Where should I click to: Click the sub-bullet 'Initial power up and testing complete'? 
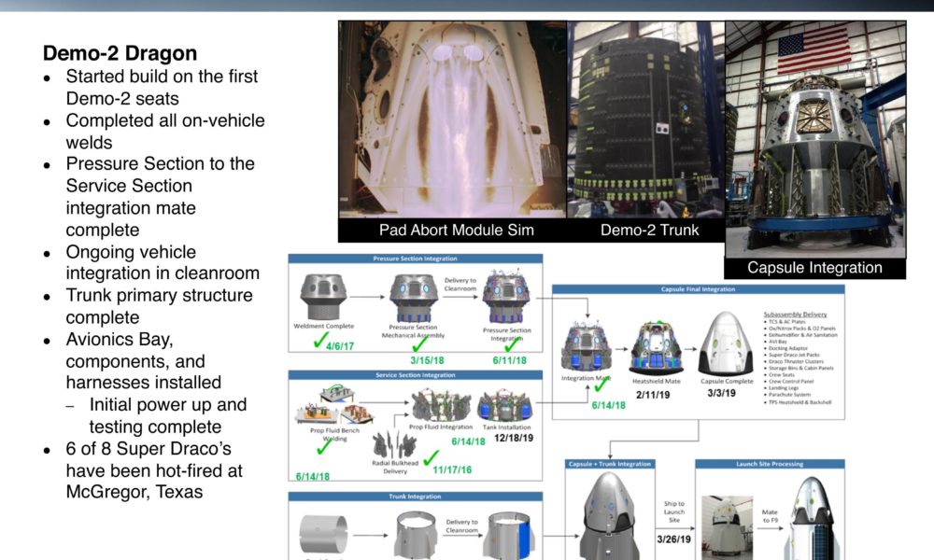coord(168,415)
